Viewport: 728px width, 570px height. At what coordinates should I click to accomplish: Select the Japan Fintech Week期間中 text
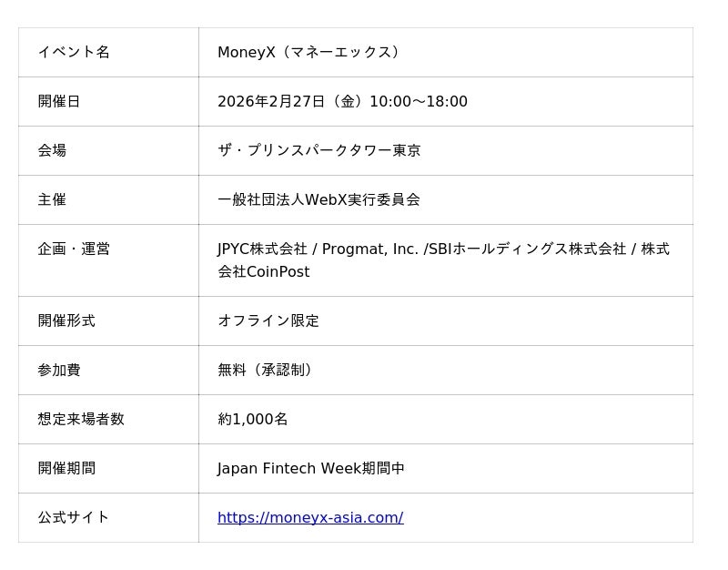click(311, 468)
